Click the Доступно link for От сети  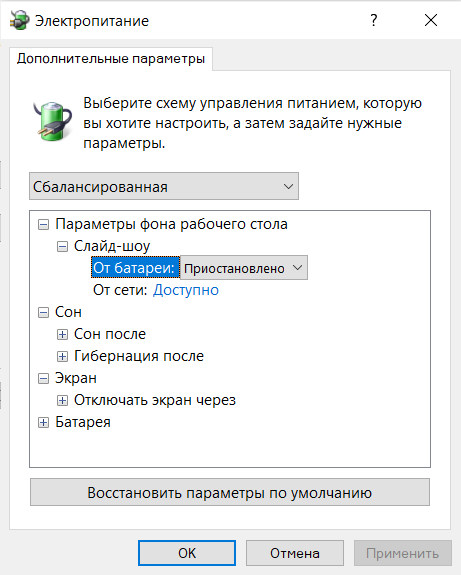tap(186, 290)
